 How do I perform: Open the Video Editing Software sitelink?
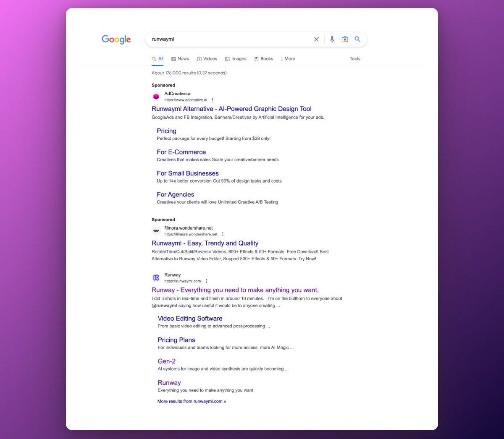pyautogui.click(x=190, y=319)
